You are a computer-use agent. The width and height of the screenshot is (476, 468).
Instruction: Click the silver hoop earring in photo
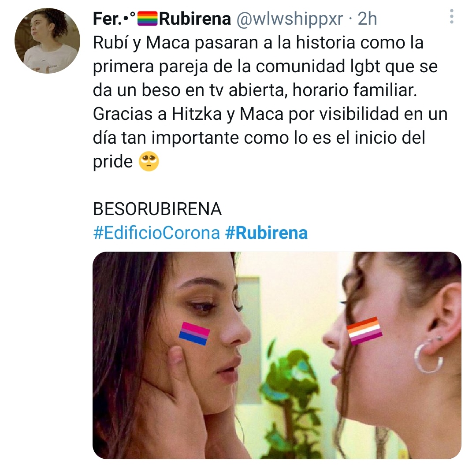click(x=428, y=357)
